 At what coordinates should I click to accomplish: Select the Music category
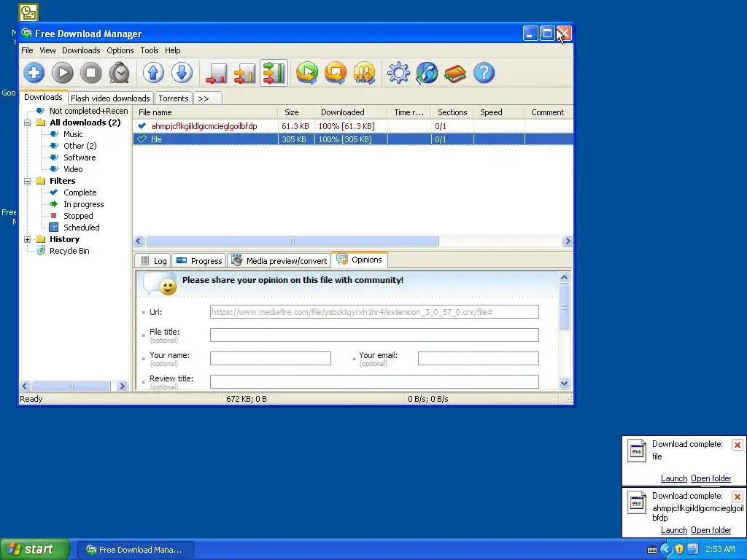73,134
